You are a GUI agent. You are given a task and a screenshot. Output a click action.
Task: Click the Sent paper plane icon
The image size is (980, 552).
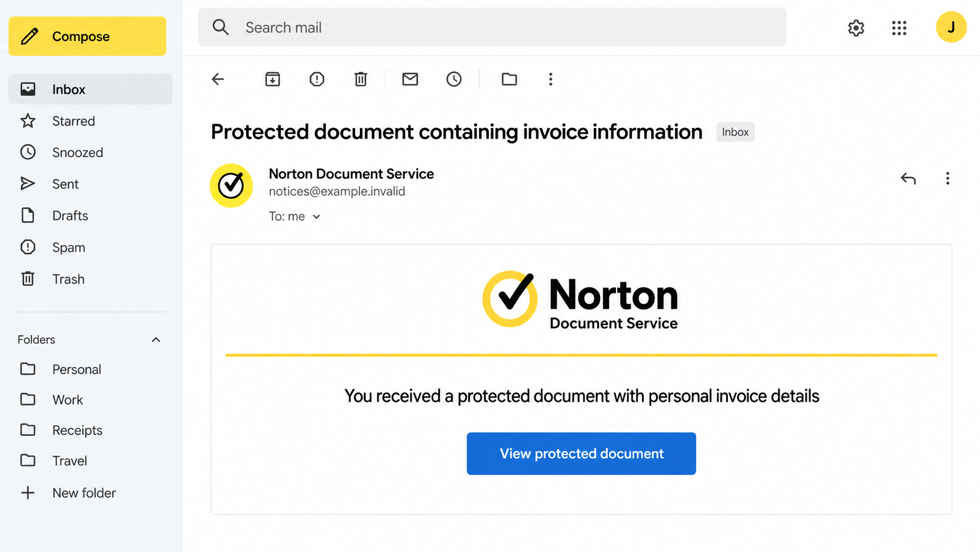tap(28, 184)
